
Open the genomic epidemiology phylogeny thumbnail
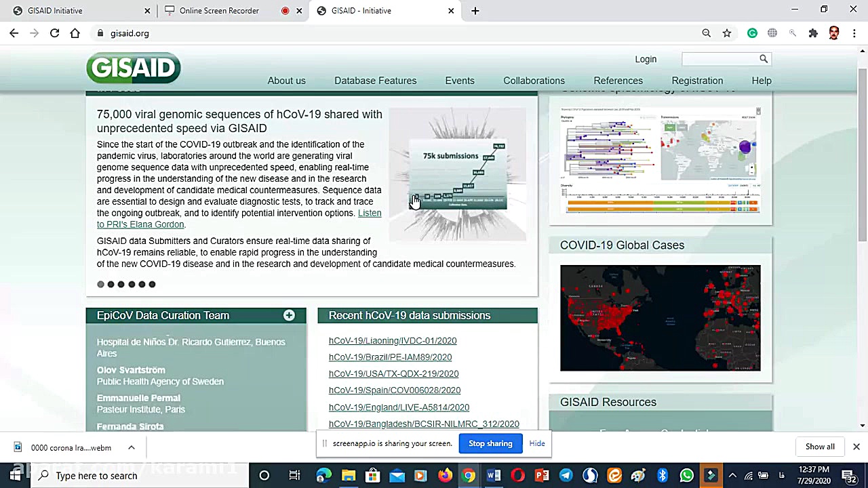660,160
